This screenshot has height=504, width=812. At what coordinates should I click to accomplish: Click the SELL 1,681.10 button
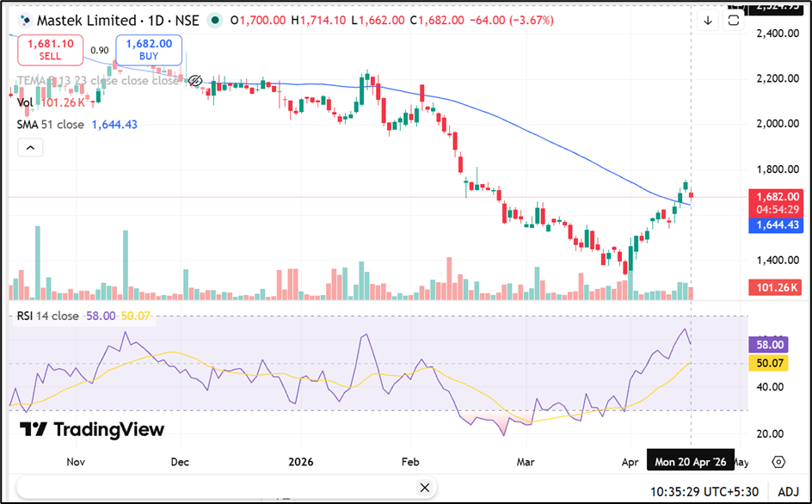(50, 49)
